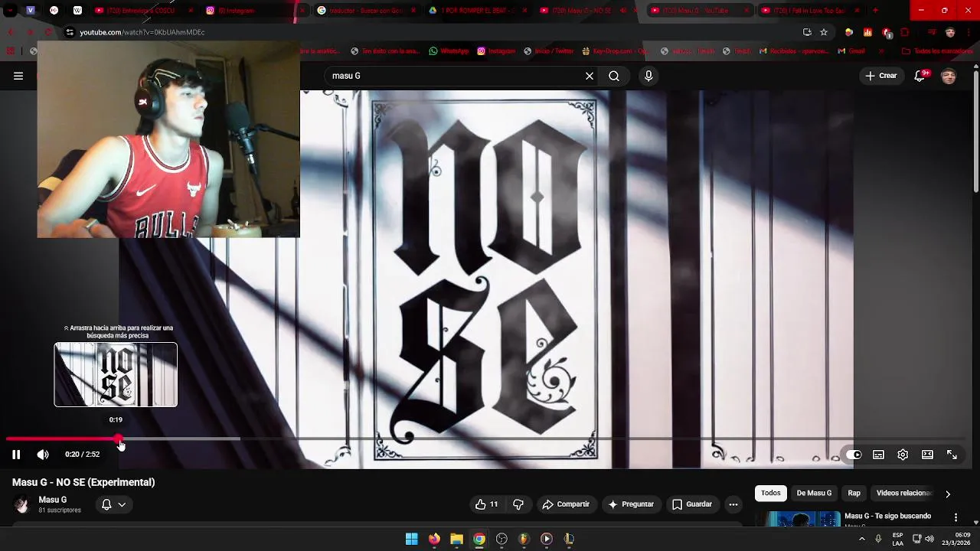Open the Gmail bookmark

pyautogui.click(x=851, y=51)
